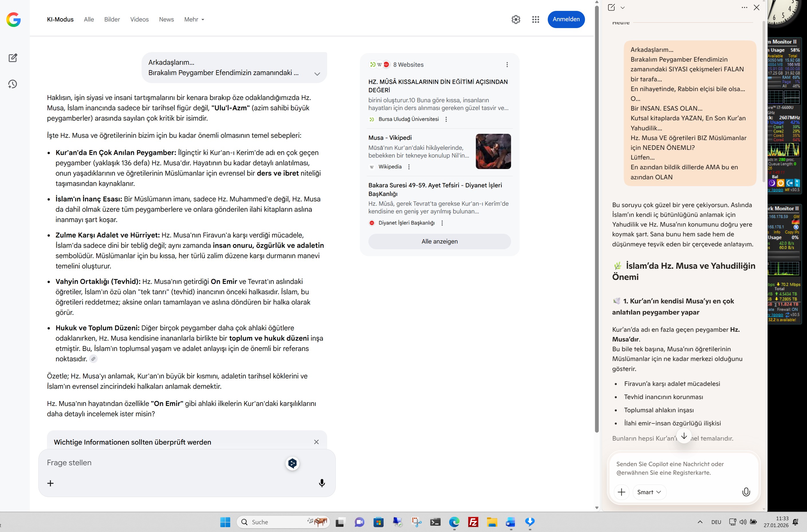Screen dimensions: 807x532
Task: Switch to the News tab
Action: click(166, 19)
